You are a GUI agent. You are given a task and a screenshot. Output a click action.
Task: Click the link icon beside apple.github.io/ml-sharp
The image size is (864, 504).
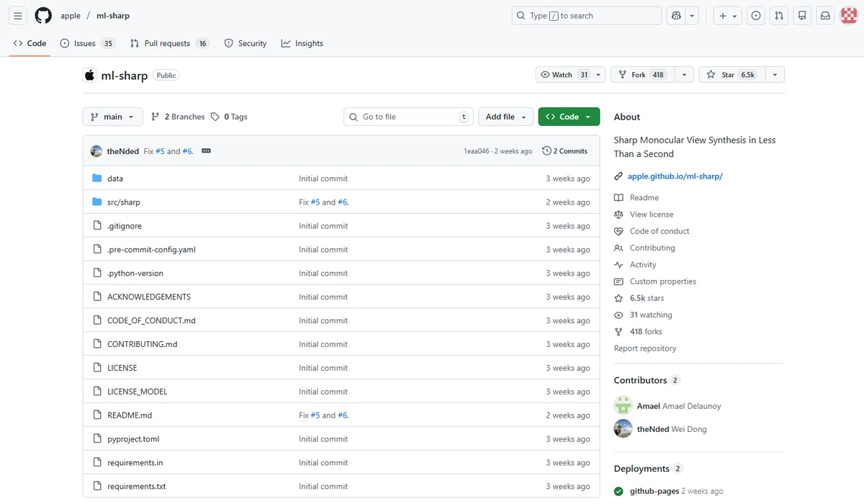[x=618, y=176]
